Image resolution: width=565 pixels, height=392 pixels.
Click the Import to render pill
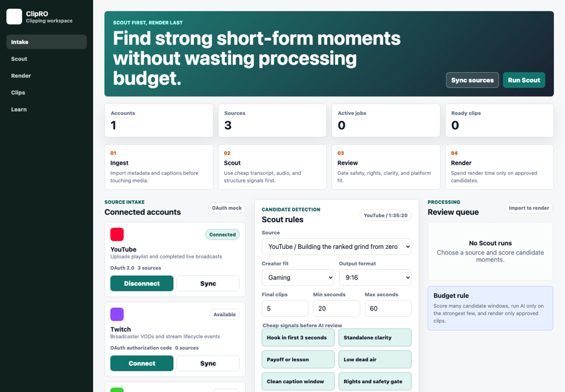[x=529, y=208]
